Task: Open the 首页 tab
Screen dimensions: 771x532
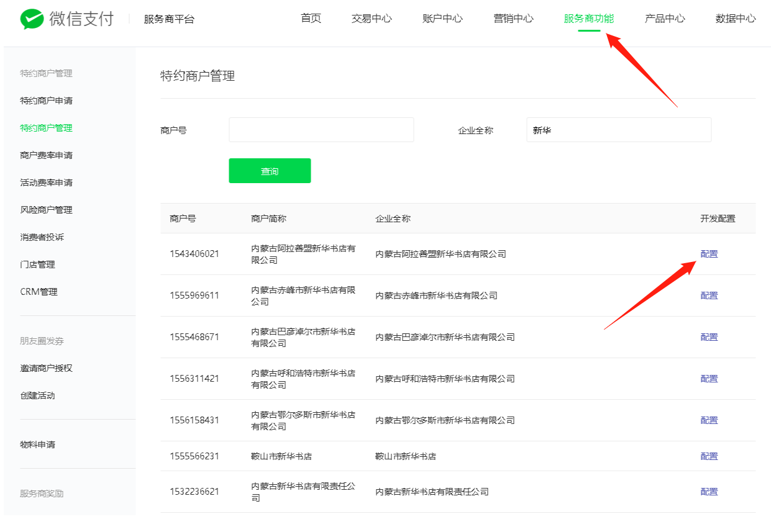Action: point(311,19)
